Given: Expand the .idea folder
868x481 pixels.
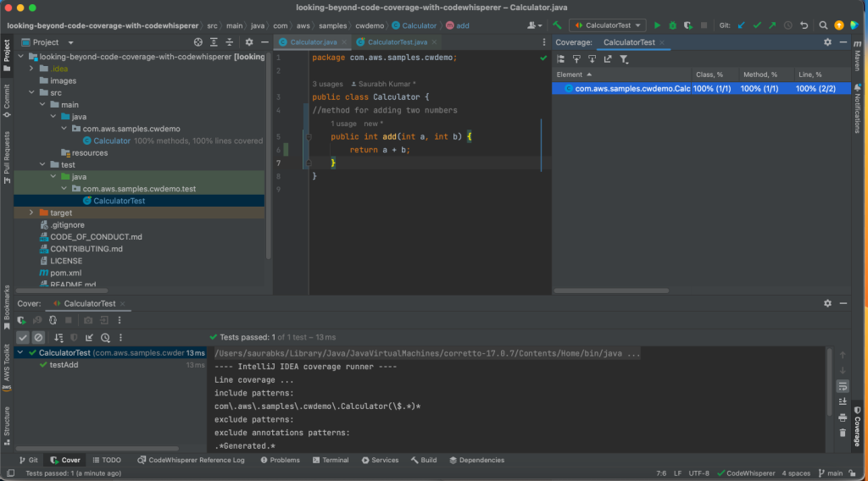Looking at the screenshot, I should point(31,69).
